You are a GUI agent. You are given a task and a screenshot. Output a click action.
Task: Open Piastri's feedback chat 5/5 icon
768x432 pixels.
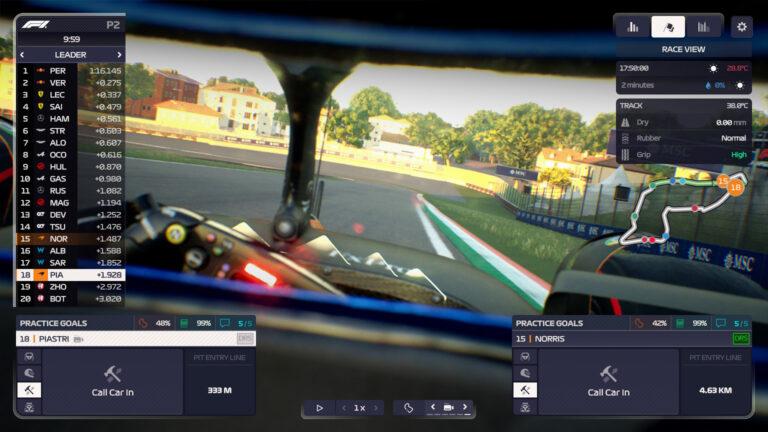(x=225, y=323)
